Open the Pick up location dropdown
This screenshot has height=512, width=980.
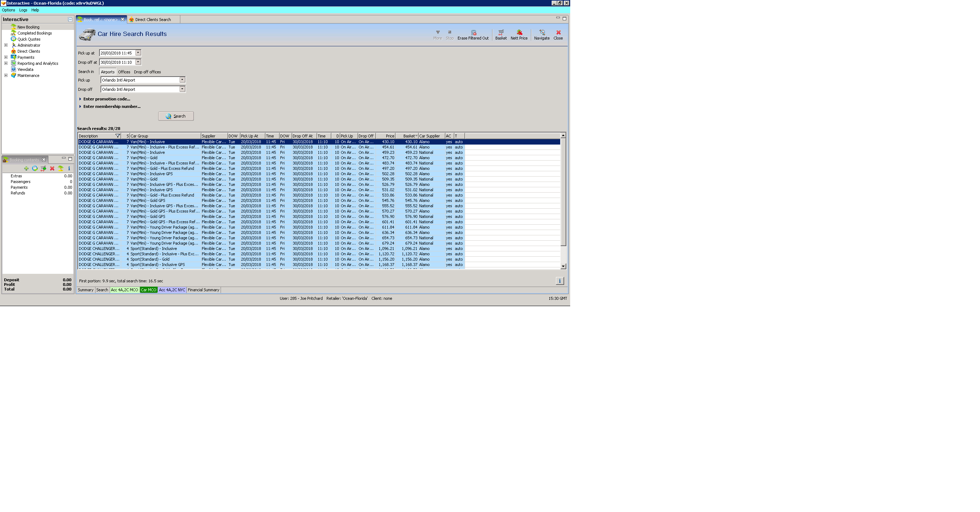tap(182, 80)
